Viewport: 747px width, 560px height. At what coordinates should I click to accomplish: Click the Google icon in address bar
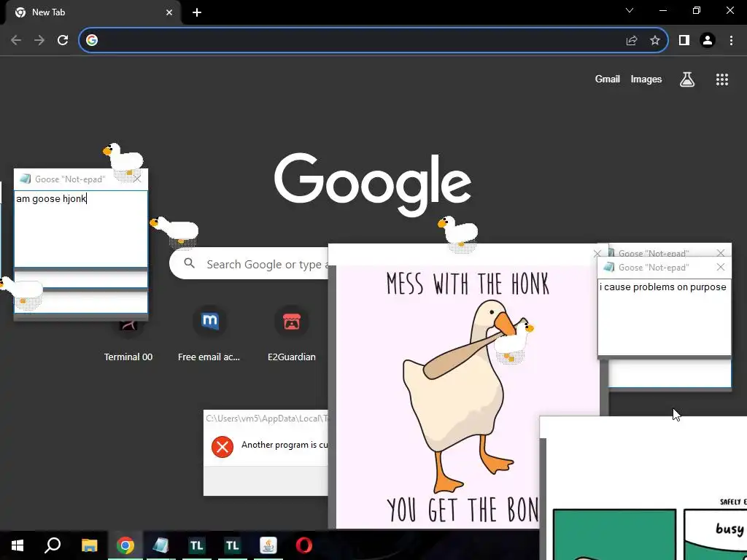[x=92, y=40]
